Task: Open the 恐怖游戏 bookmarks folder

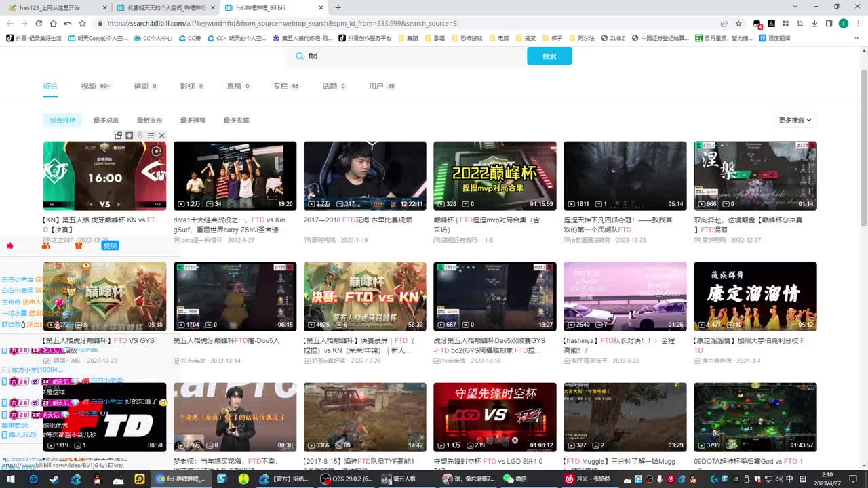Action: click(467, 38)
